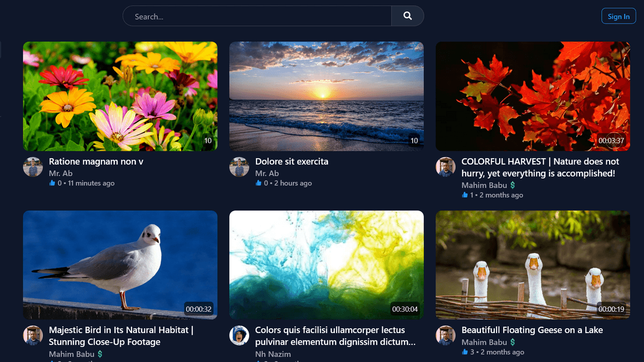Image resolution: width=644 pixels, height=362 pixels.
Task: Click dollar badge beside Mahim Babu, COLORFUL HARVEST
Action: (x=513, y=185)
